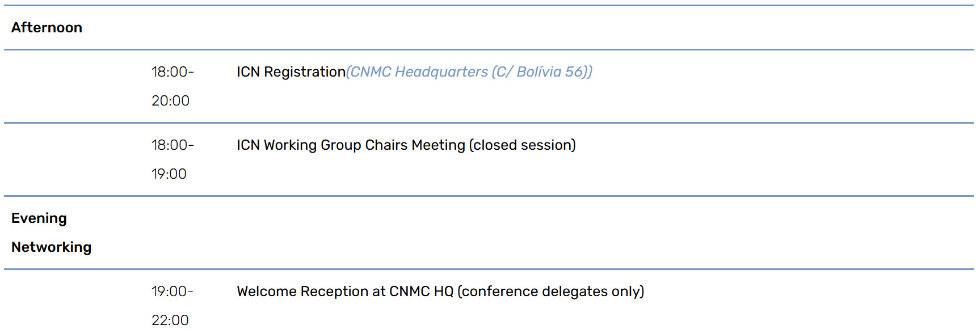Click the word 'Headquarters' in the blue link
The width and height of the screenshot is (980, 333).
pos(441,72)
